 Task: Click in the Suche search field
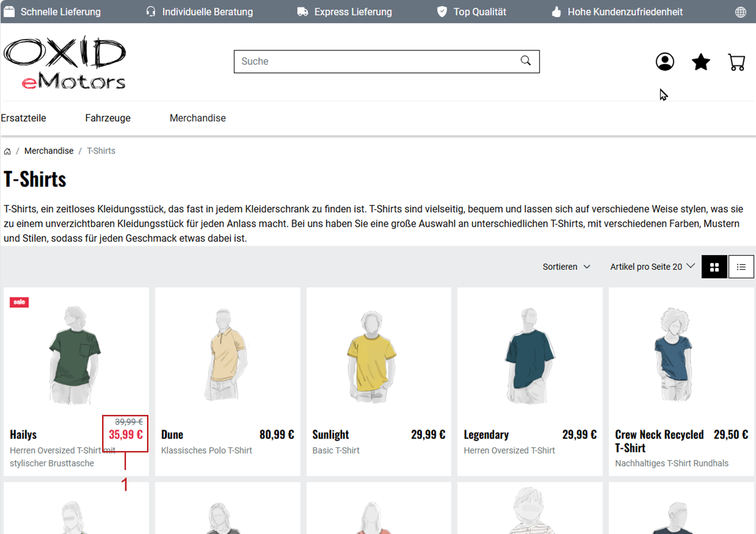(376, 62)
